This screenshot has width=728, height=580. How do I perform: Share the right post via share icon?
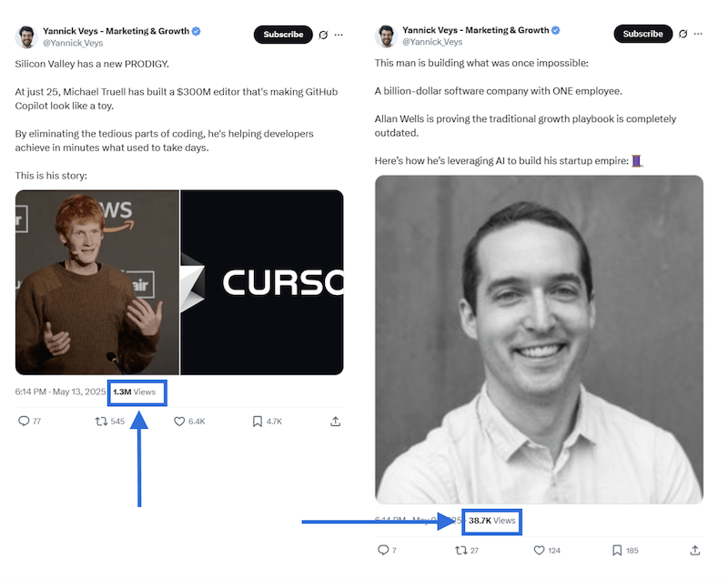[x=695, y=550]
